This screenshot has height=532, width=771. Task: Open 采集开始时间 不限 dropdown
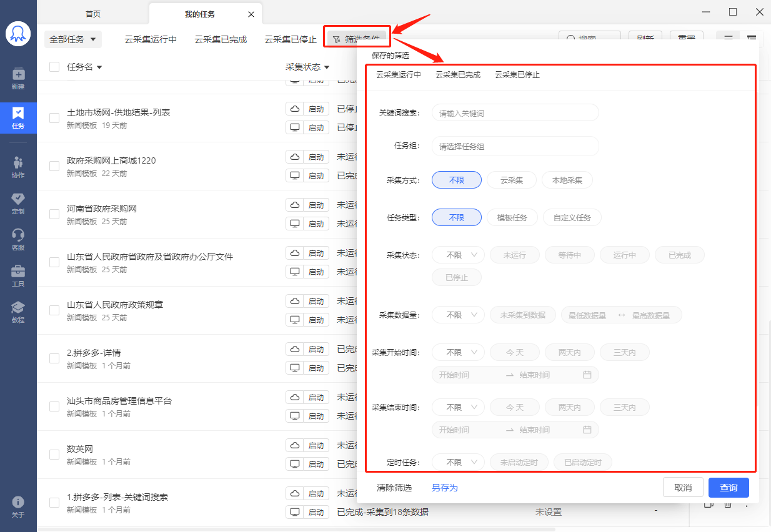click(458, 353)
